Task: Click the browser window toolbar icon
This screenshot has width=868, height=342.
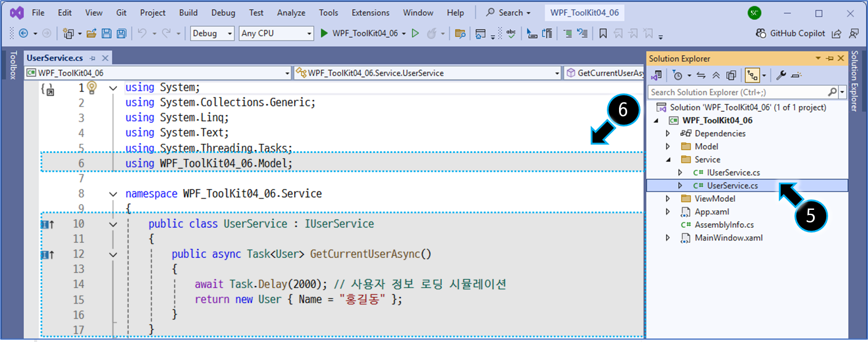Action: click(x=481, y=34)
